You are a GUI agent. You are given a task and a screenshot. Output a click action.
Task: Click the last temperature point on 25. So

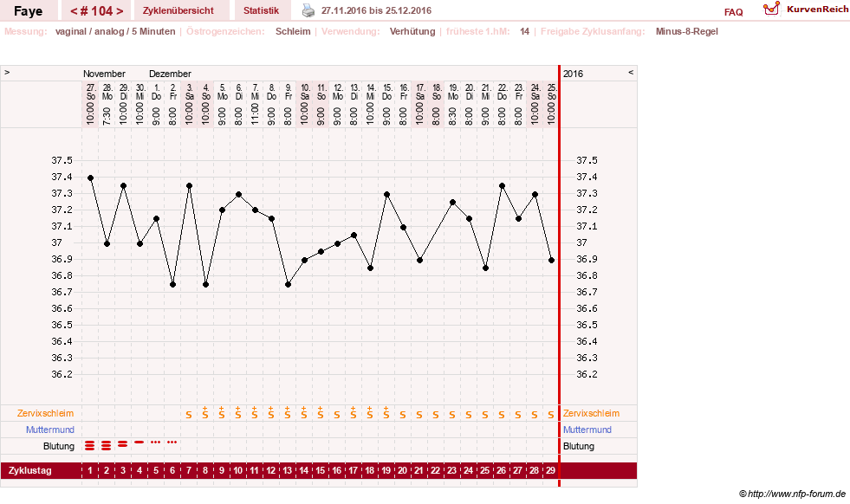551,260
